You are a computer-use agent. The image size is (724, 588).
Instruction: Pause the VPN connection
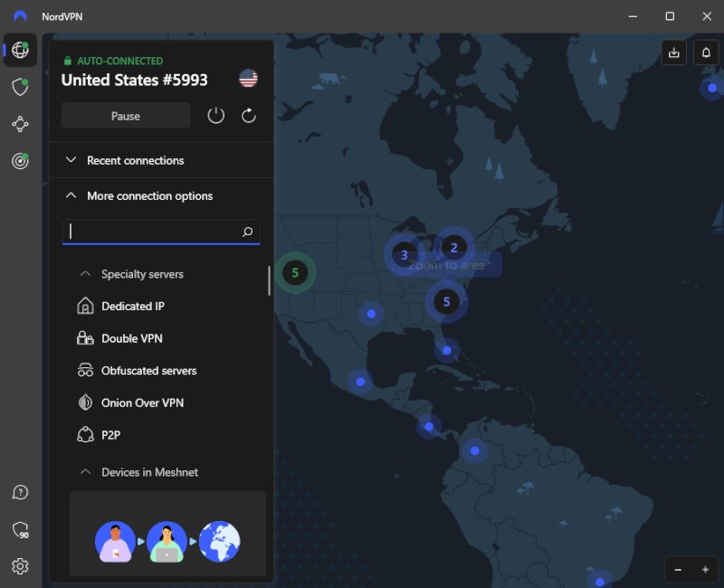click(126, 116)
